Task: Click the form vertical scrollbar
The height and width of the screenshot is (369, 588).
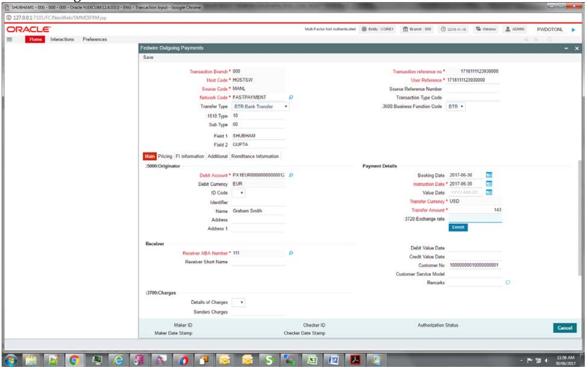Action: coord(579,217)
